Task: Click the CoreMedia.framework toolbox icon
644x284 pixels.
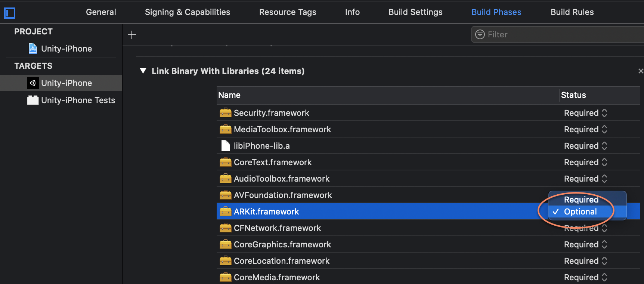Action: pos(225,277)
